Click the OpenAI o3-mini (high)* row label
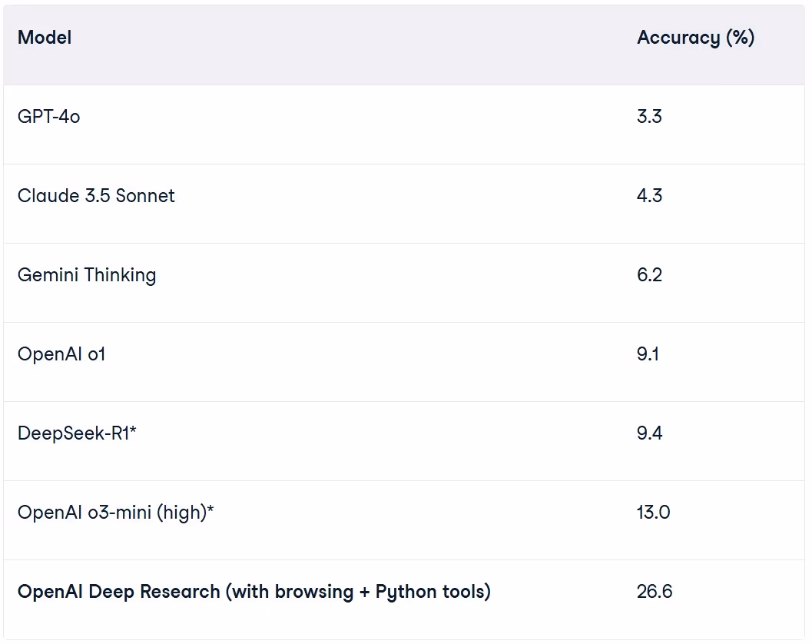The image size is (812, 644). pos(115,513)
